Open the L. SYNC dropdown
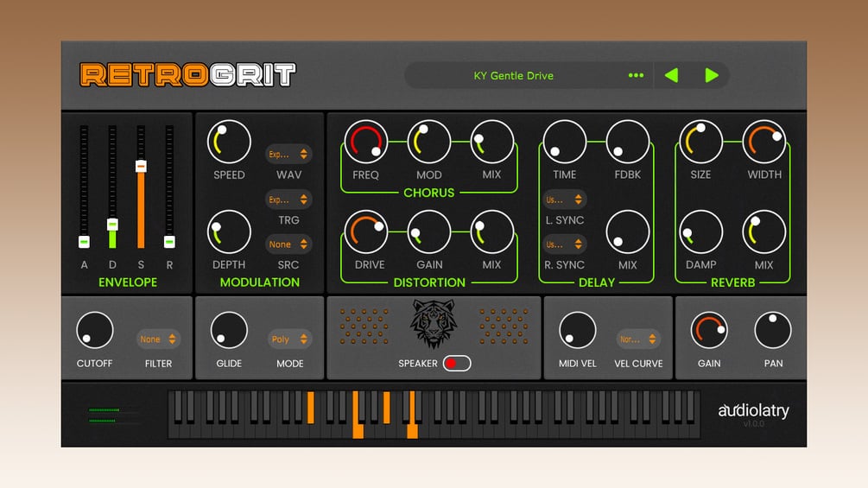The height and width of the screenshot is (488, 868). [x=564, y=200]
